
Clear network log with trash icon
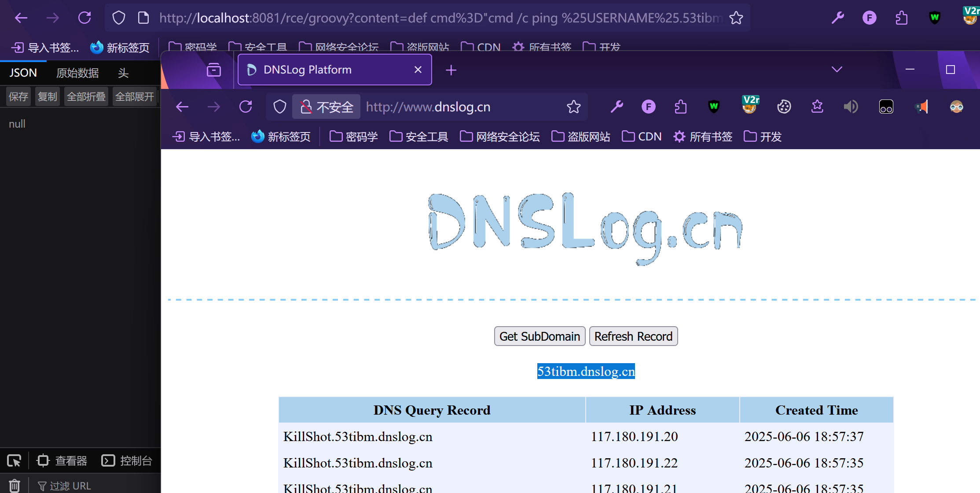coord(14,486)
